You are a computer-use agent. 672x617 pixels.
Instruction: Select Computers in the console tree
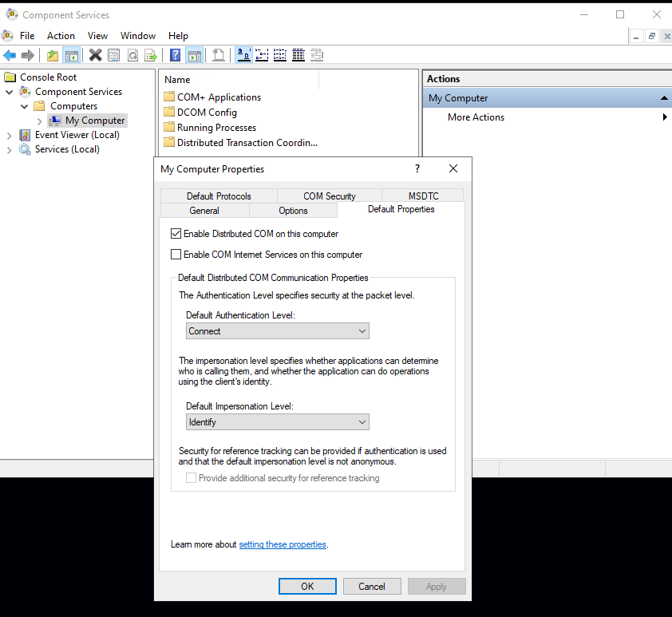point(73,106)
